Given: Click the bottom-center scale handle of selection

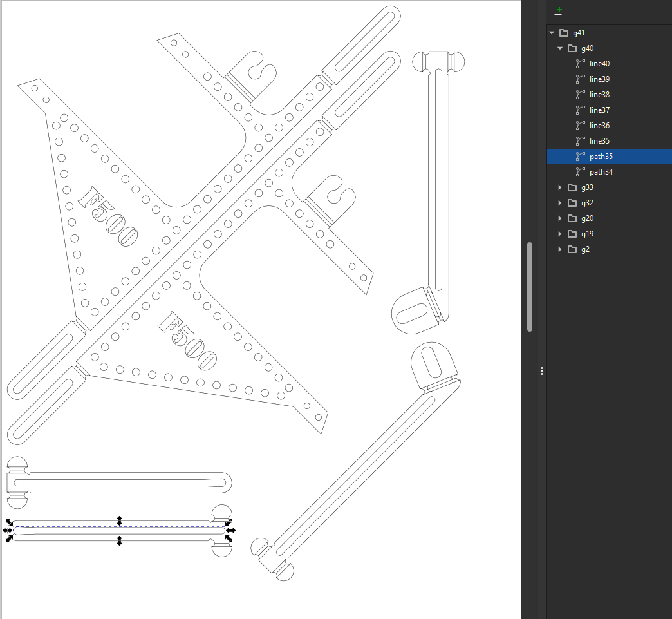Looking at the screenshot, I should pos(119,541).
